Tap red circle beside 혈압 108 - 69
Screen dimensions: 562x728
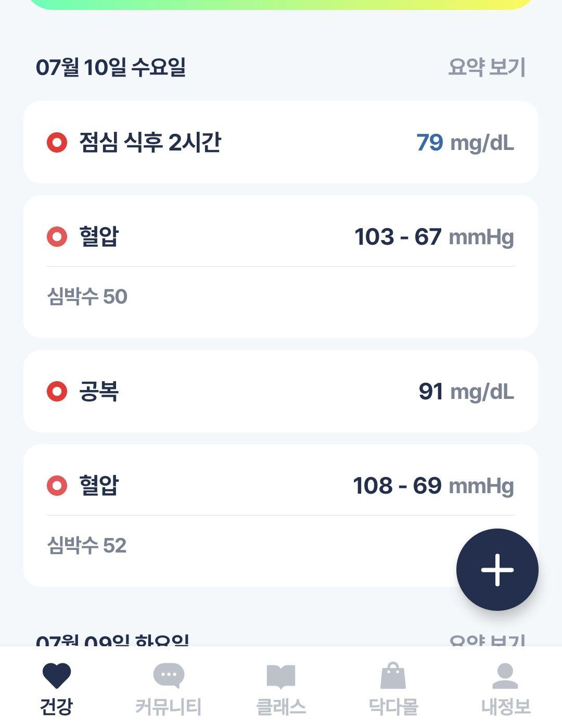(57, 485)
